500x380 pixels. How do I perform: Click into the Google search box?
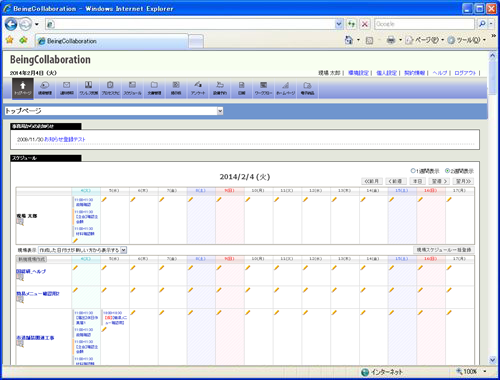[424, 24]
